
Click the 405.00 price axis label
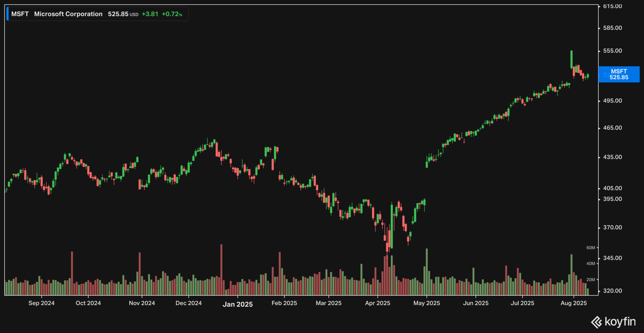click(612, 188)
